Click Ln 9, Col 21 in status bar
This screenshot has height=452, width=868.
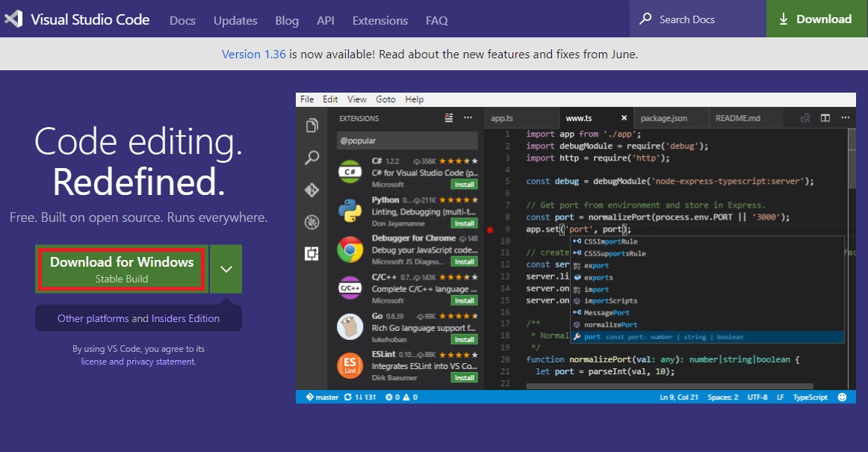[679, 397]
